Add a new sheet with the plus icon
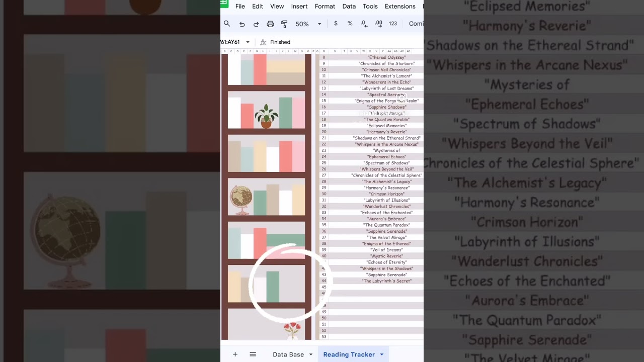The image size is (644, 362). coord(235,354)
